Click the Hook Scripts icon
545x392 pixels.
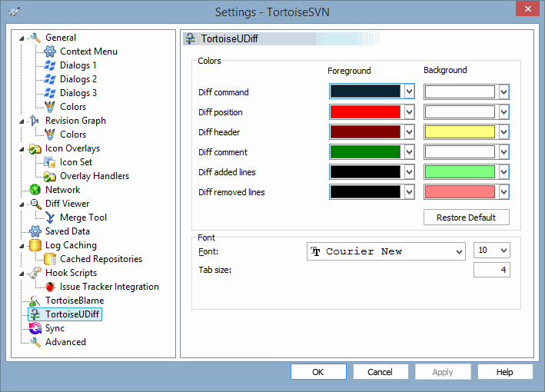pos(35,273)
